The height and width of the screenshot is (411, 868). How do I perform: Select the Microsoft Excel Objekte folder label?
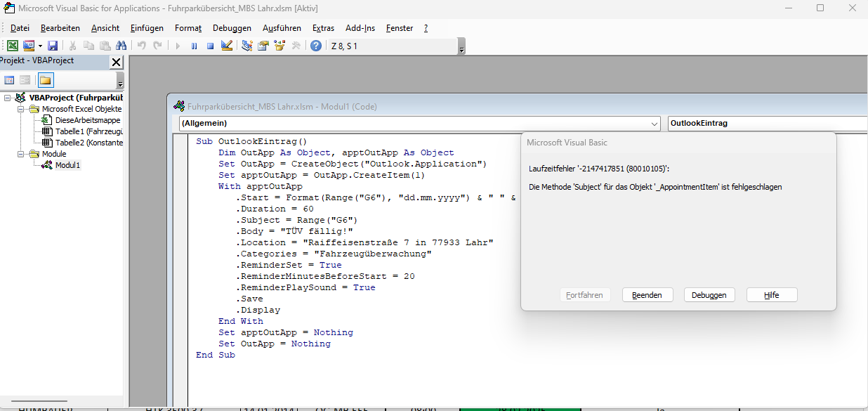coord(81,109)
